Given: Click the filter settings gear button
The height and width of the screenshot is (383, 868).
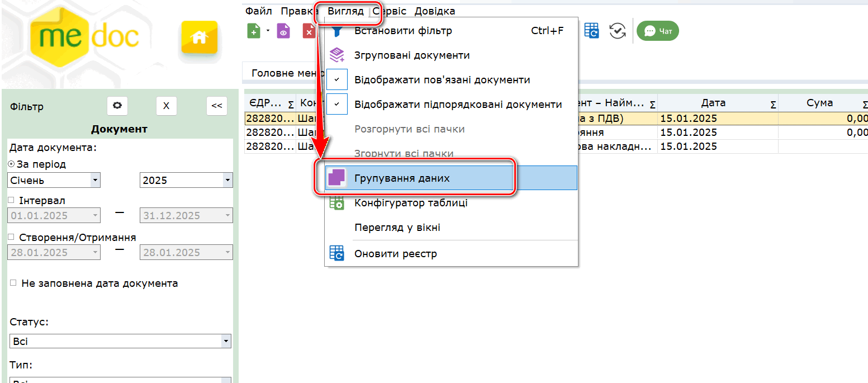Looking at the screenshot, I should 117,106.
